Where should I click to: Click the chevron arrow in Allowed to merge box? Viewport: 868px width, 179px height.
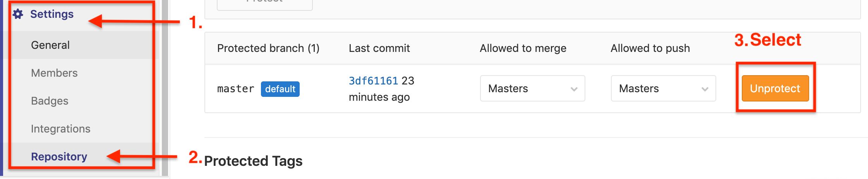coord(574,89)
